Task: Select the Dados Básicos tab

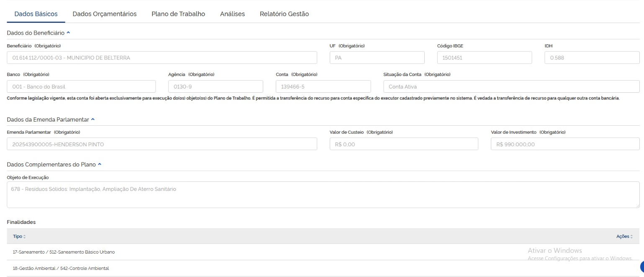Action: tap(36, 14)
